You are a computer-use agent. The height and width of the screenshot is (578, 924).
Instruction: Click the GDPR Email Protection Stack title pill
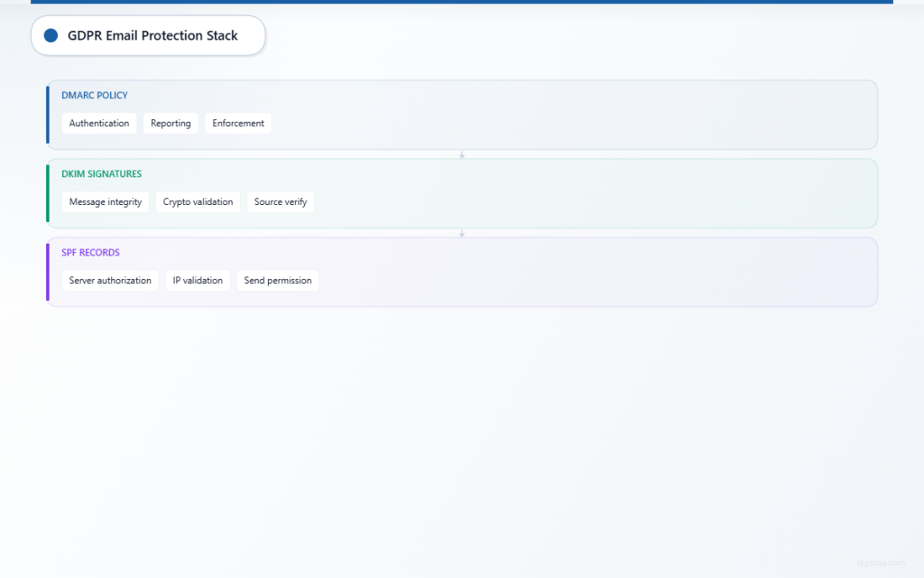coord(147,35)
